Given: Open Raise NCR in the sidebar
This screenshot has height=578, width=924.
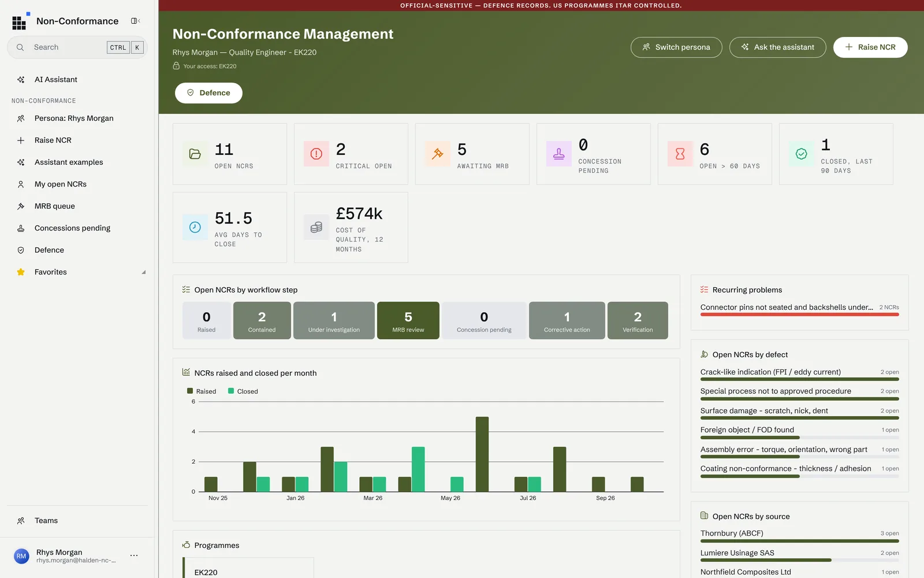Looking at the screenshot, I should point(79,140).
